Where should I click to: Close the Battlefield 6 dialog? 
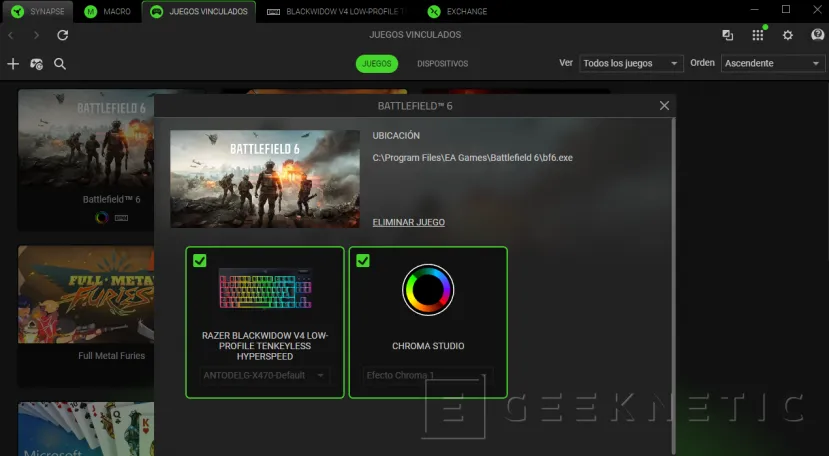click(x=664, y=106)
